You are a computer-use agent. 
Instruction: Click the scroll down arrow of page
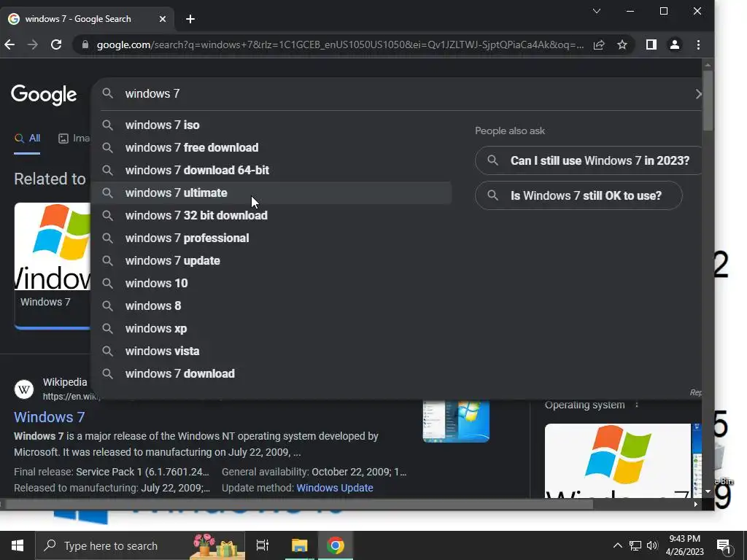(x=708, y=491)
